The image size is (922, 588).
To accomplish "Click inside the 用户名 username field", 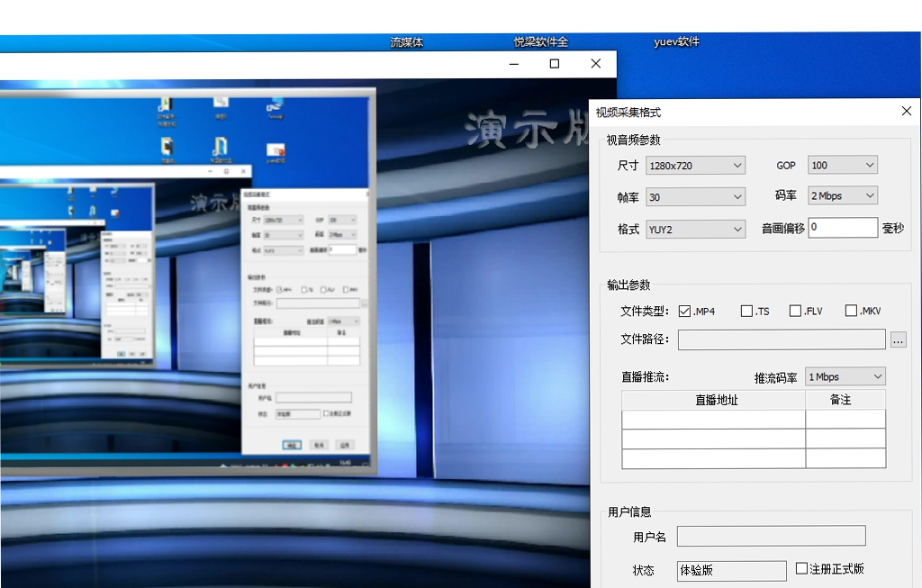I will click(x=770, y=536).
